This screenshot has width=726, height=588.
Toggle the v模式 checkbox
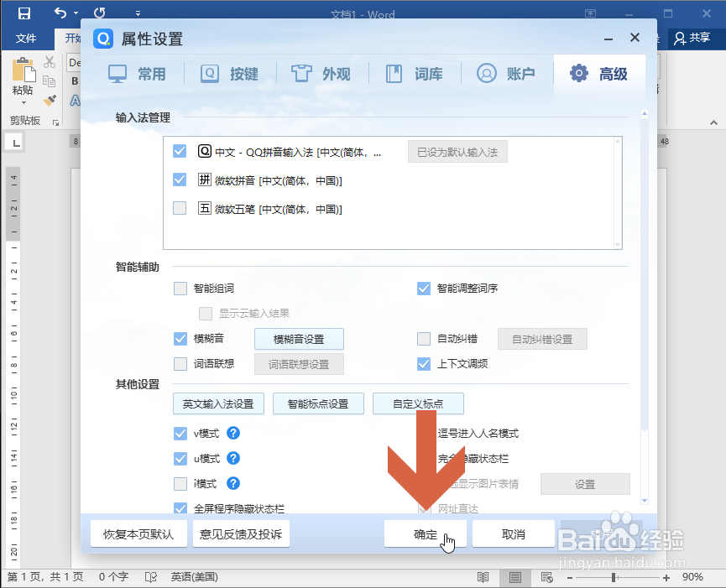pyautogui.click(x=180, y=434)
